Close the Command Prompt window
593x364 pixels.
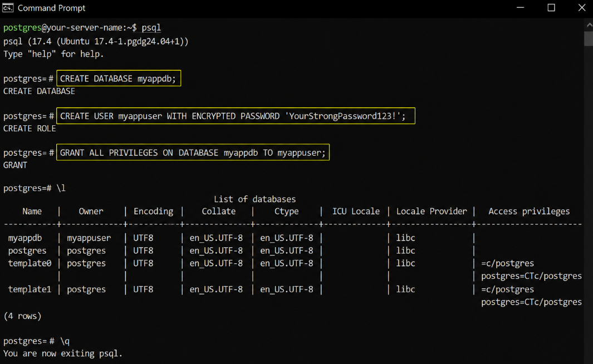pyautogui.click(x=582, y=8)
